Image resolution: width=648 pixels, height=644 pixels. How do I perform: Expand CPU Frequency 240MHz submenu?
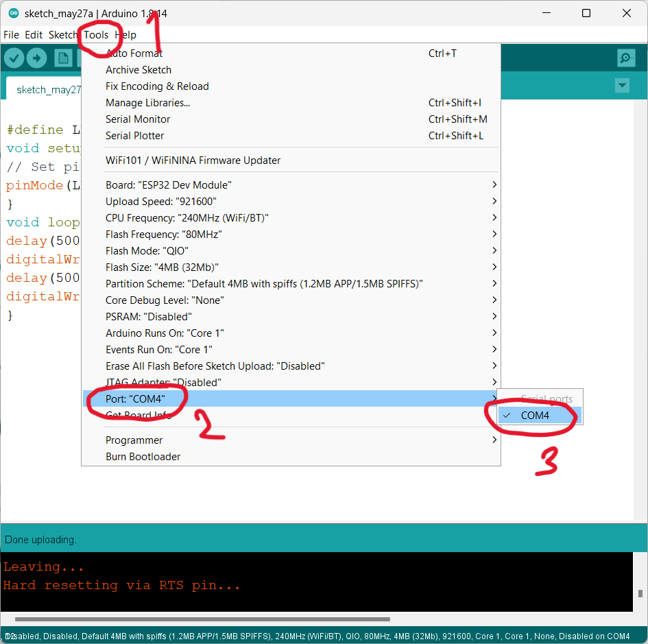point(291,218)
